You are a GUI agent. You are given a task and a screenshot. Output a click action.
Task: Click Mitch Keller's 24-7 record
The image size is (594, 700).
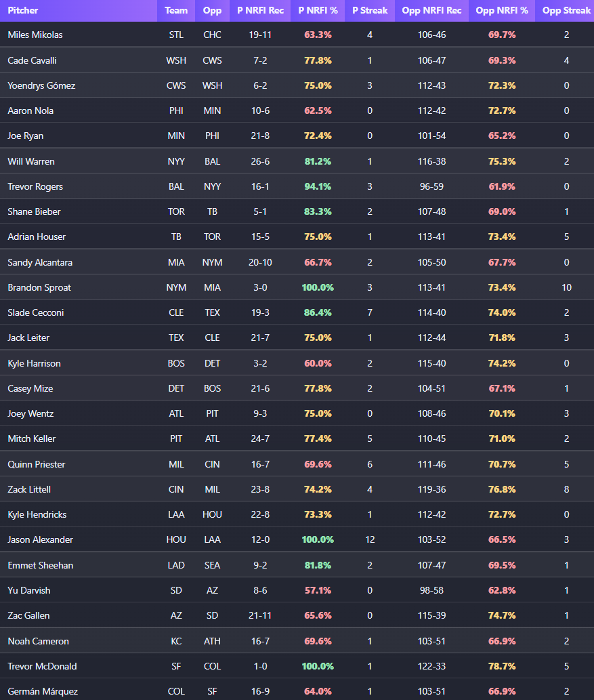click(260, 438)
